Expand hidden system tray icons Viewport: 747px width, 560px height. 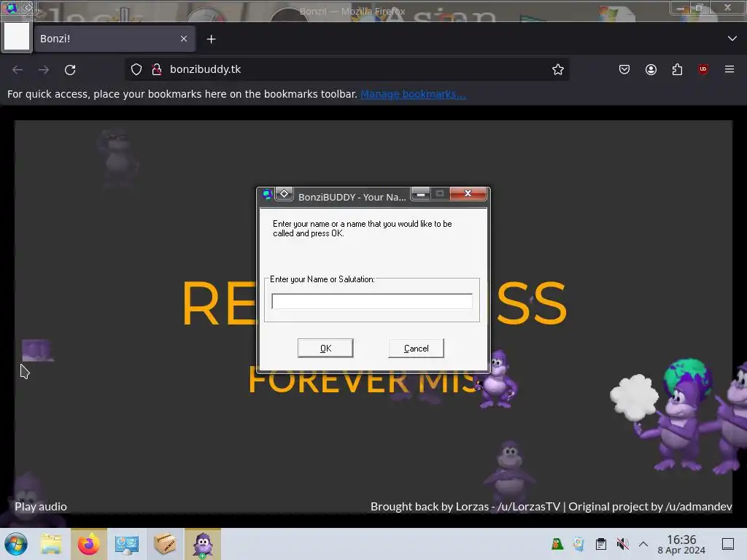click(x=643, y=544)
